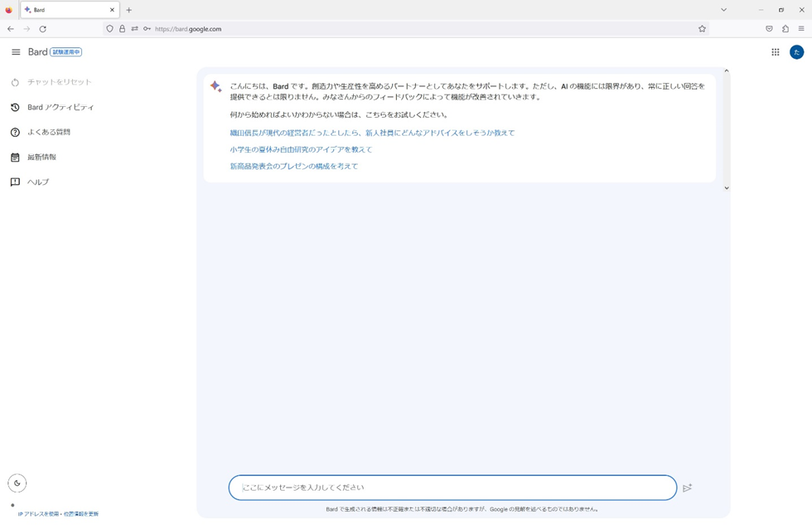Click the 試験運用中 badge

[65, 51]
